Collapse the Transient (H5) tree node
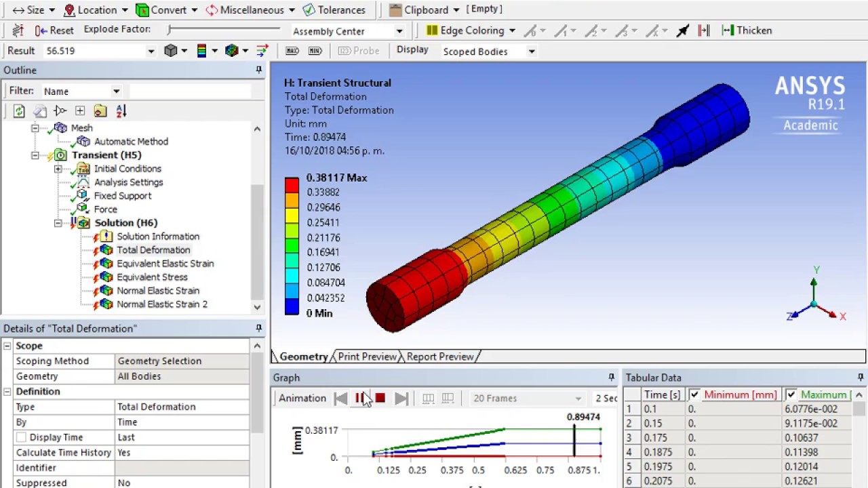 point(35,155)
